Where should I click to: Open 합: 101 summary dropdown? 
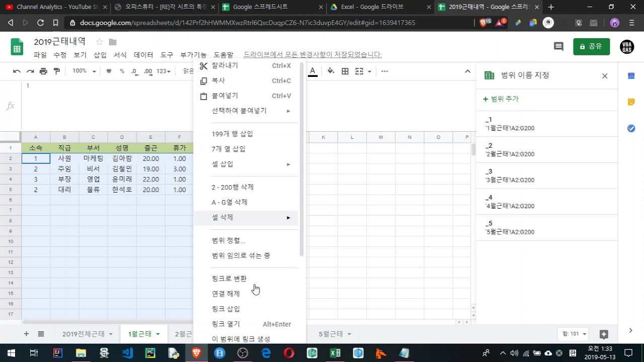pos(573,334)
